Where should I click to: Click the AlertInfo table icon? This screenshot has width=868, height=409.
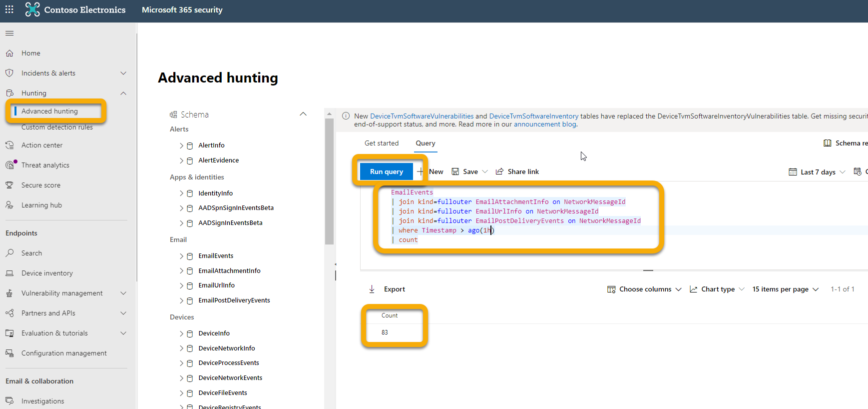pos(190,145)
